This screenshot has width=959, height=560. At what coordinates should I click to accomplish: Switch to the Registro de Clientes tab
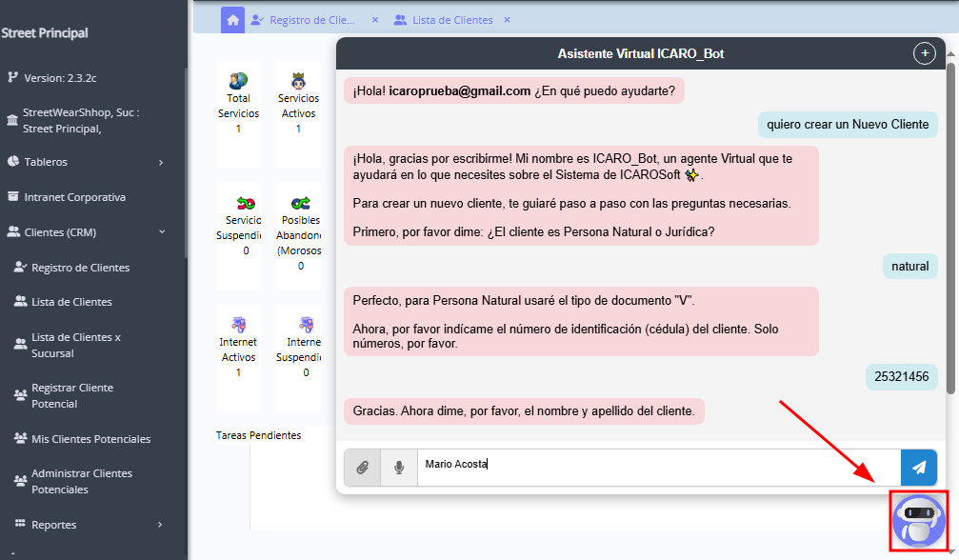(x=311, y=20)
